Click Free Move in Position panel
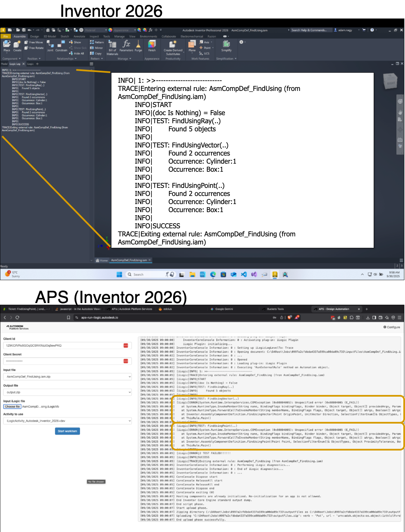This screenshot has height=532, width=405. [x=34, y=42]
